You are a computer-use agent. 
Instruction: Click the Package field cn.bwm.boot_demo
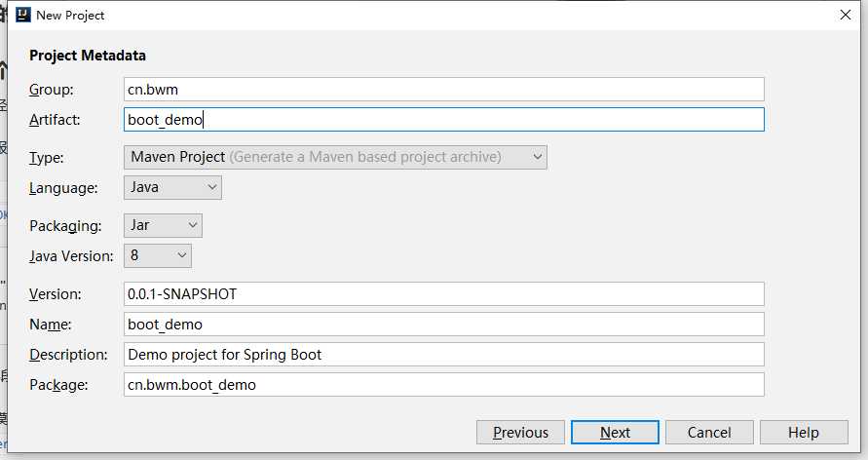click(x=444, y=385)
